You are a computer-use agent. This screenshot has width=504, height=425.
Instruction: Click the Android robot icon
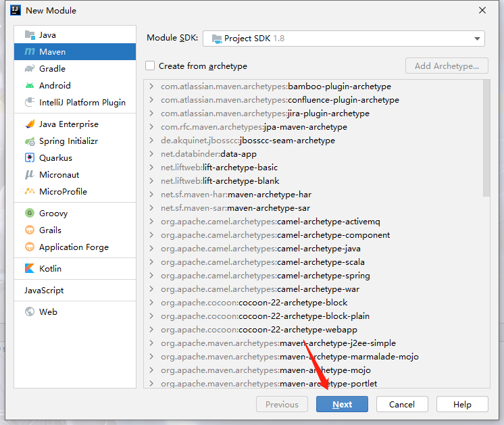30,86
